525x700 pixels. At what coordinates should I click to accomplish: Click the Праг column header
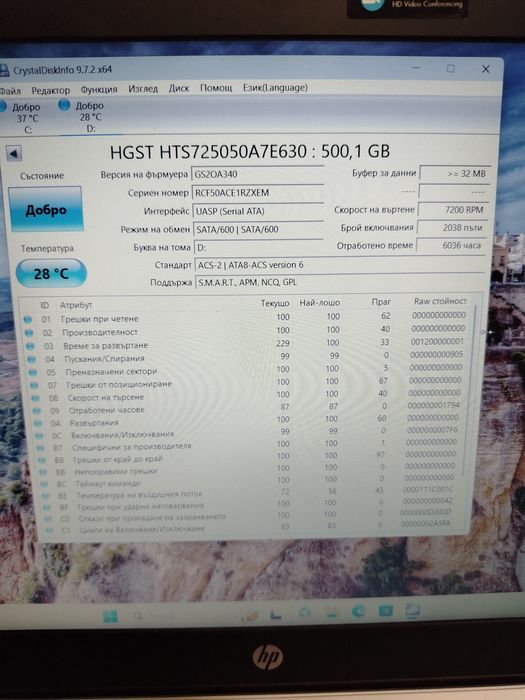tap(381, 302)
